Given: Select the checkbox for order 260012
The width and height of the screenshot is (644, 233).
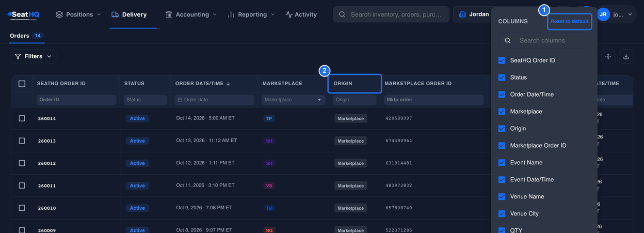Looking at the screenshot, I should coord(22,163).
